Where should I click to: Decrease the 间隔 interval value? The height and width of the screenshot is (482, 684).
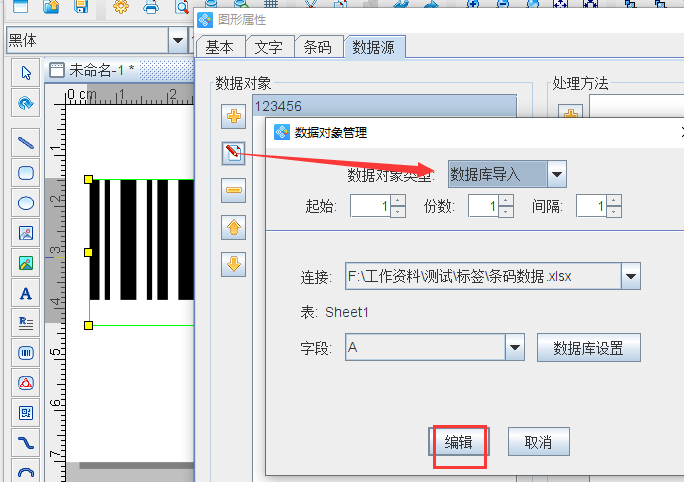pos(614,212)
